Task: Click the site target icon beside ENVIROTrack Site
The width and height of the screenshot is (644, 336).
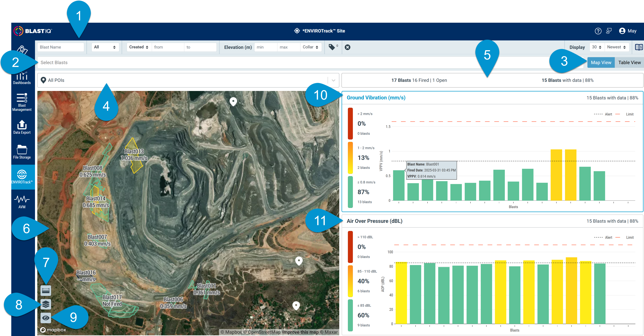Action: click(297, 31)
